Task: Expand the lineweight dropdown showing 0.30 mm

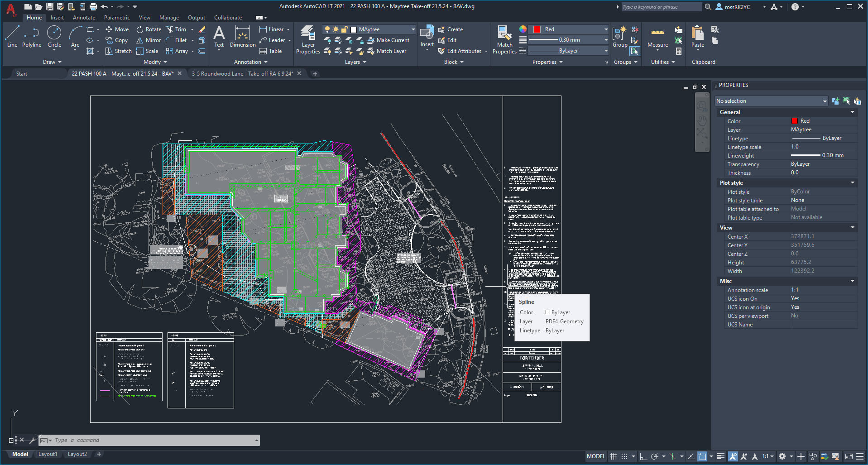Action: 605,40
